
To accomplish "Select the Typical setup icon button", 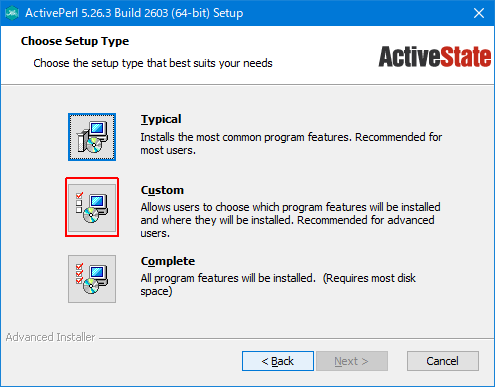I will (x=92, y=137).
